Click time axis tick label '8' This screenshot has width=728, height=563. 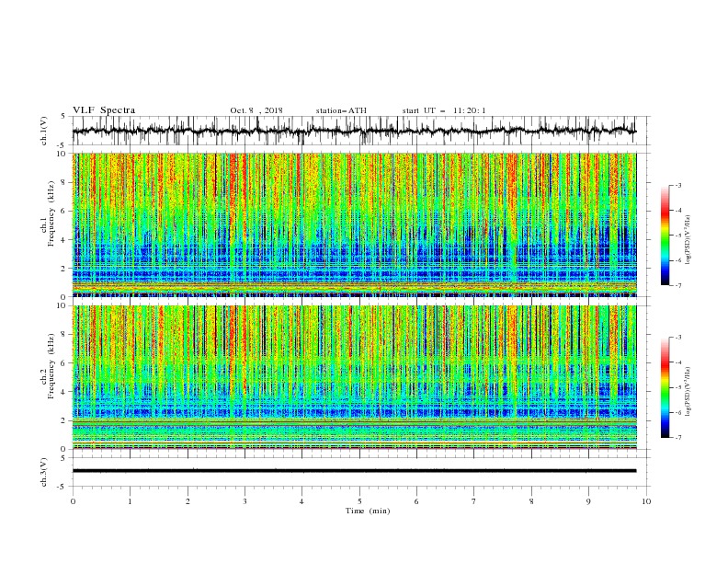tap(531, 501)
